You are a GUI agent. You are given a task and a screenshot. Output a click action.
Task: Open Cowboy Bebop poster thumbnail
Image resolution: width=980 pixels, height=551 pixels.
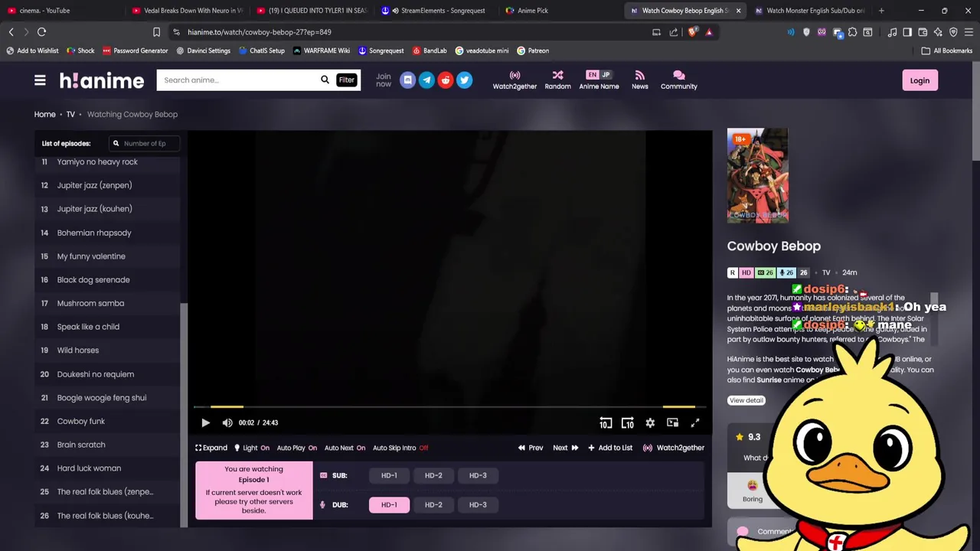[x=757, y=175]
